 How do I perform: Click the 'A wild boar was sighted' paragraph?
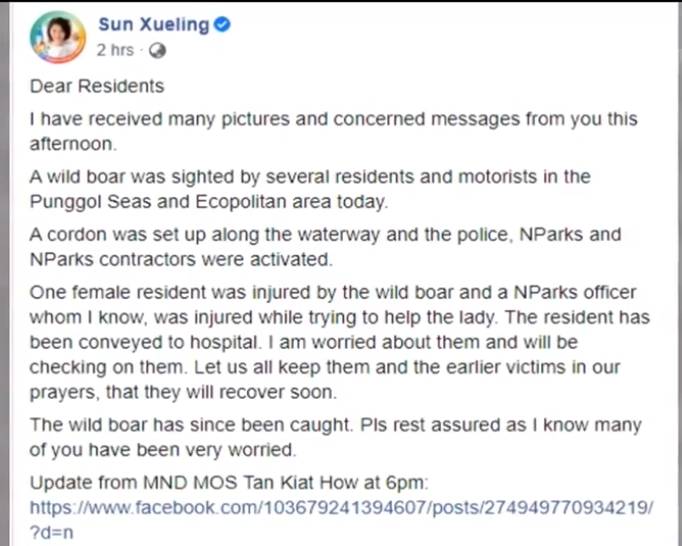[310, 187]
